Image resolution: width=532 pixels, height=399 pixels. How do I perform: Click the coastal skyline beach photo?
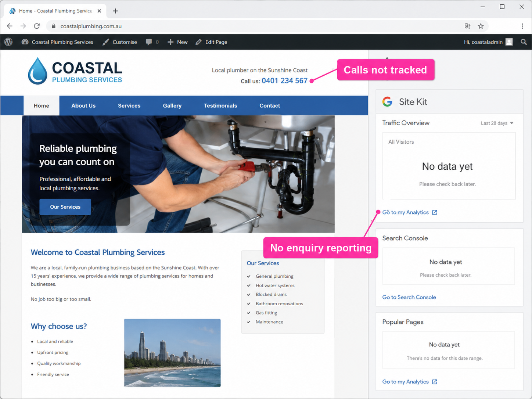pyautogui.click(x=172, y=353)
